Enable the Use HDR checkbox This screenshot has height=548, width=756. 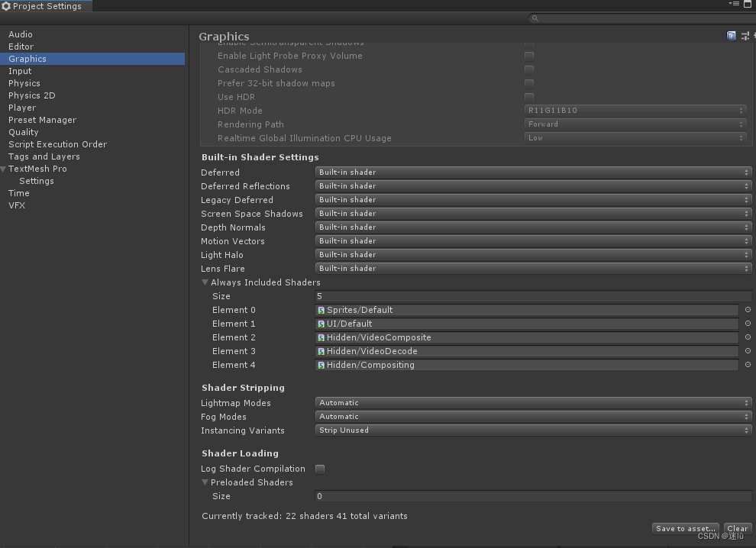point(529,97)
